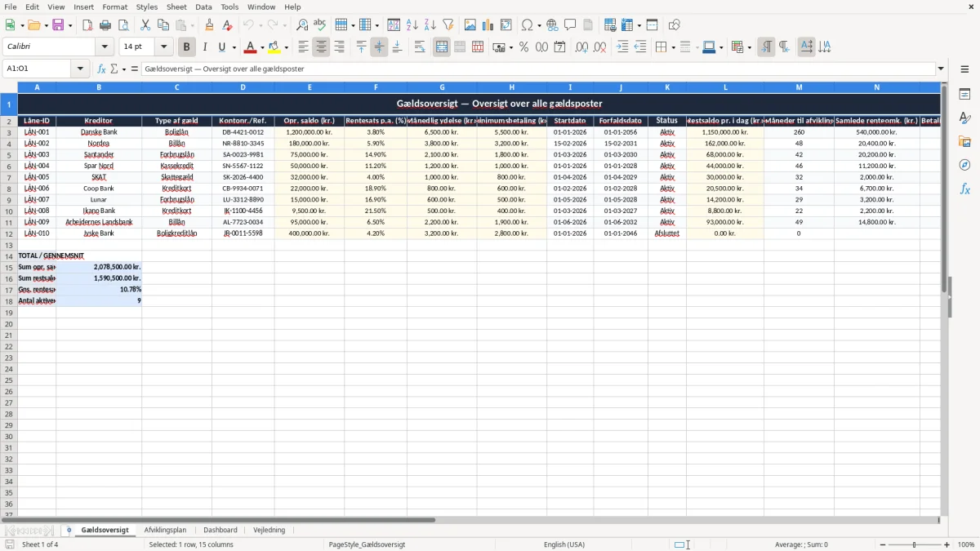Click the Sort dialog icon
The width and height of the screenshot is (980, 551).
coord(394,25)
